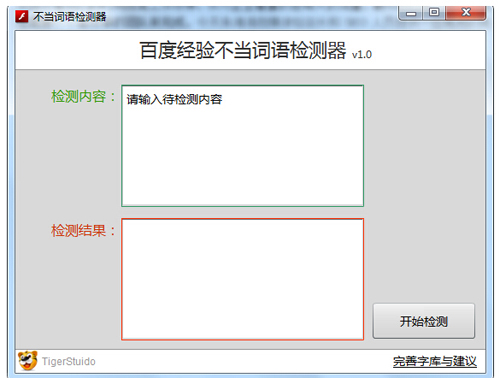The height and width of the screenshot is (378, 500).
Task: Click inside the red-bordered 检测结果 box
Action: pos(243,279)
